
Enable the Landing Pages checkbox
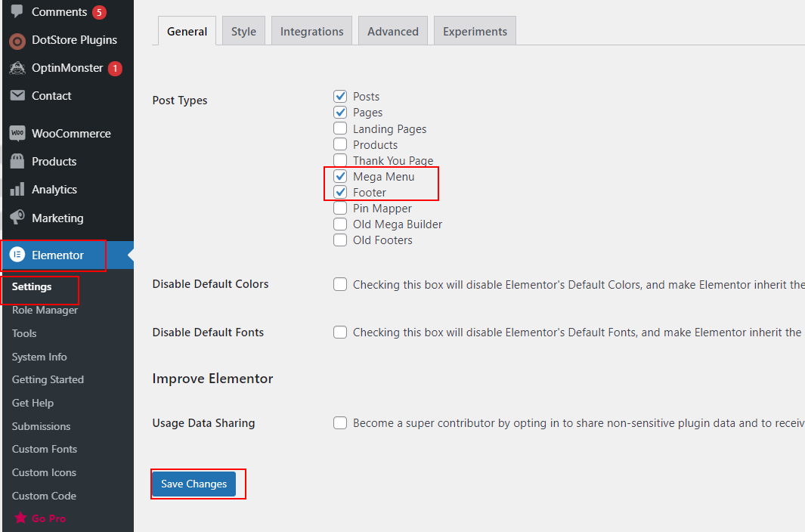pos(340,128)
